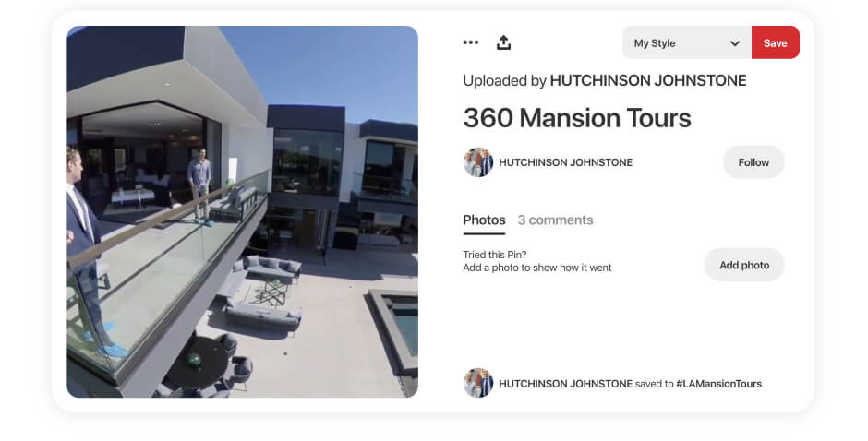Click the Add photo button
Viewport: 868px width, 441px height.
point(744,265)
